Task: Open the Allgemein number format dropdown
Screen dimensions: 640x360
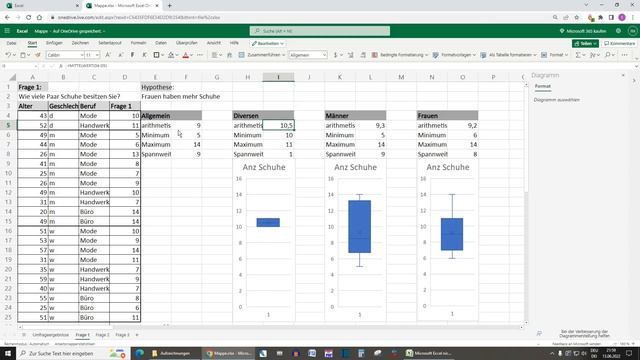Action: tap(308, 55)
